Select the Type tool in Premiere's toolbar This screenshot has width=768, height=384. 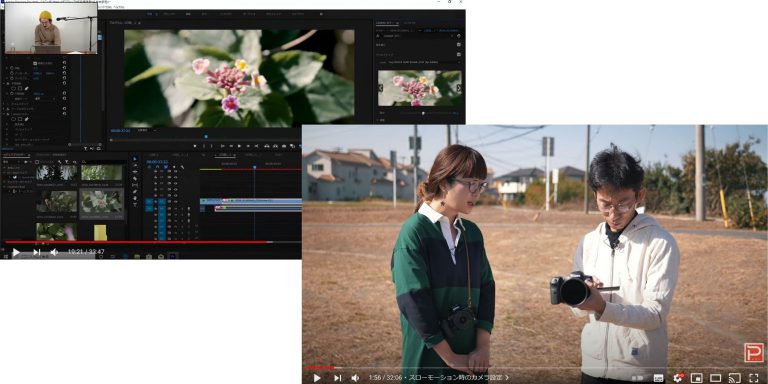[x=135, y=205]
